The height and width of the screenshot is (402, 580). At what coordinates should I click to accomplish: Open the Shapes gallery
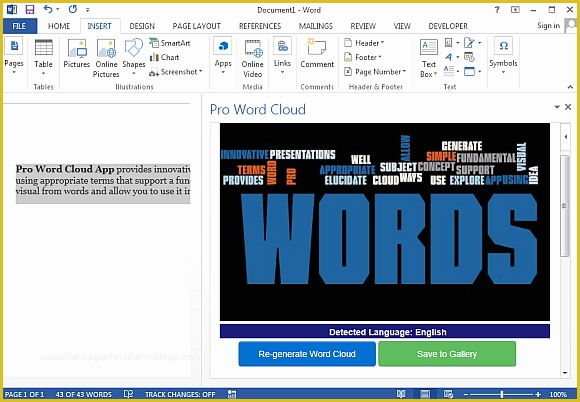(134, 56)
